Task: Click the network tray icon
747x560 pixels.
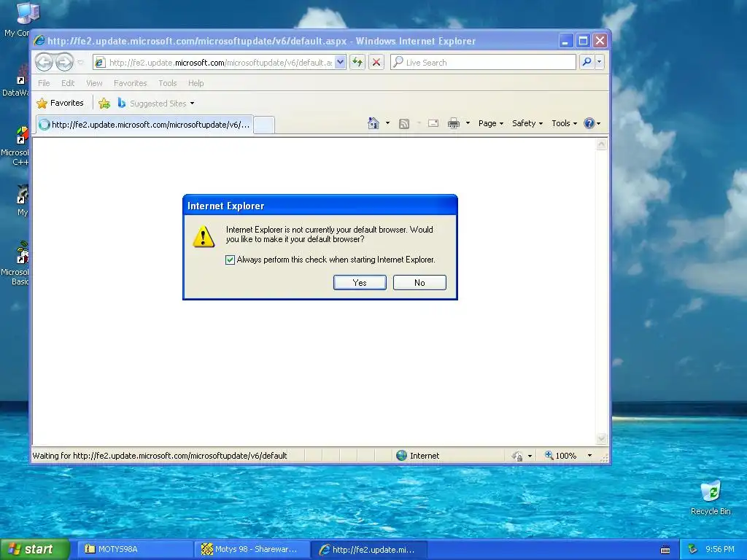Action: pyautogui.click(x=693, y=550)
